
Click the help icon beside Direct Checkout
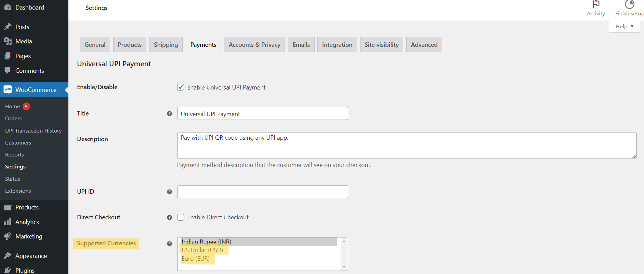(x=169, y=218)
